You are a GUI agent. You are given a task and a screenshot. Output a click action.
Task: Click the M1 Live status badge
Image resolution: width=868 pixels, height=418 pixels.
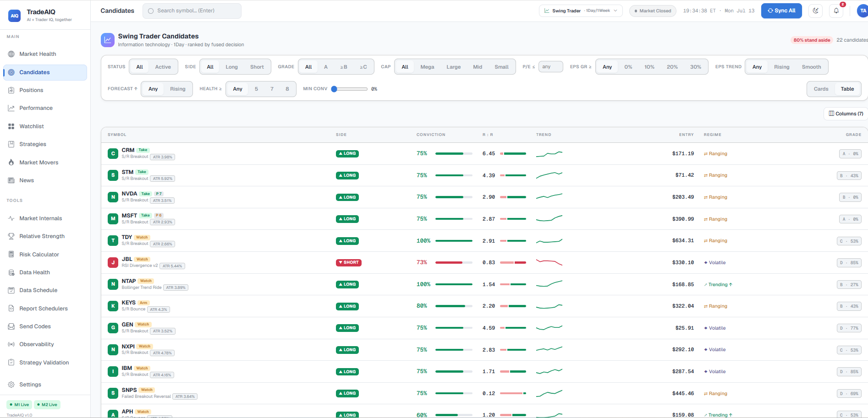pyautogui.click(x=19, y=405)
